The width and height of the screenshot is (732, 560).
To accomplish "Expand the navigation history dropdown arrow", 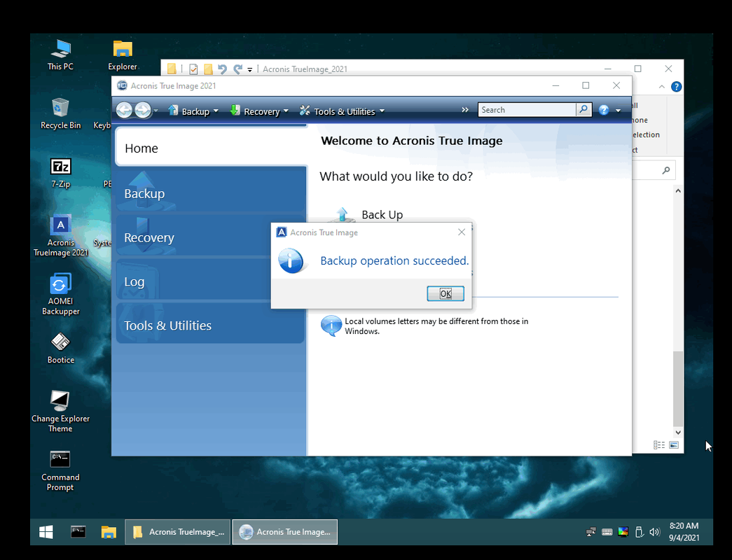I will point(156,111).
